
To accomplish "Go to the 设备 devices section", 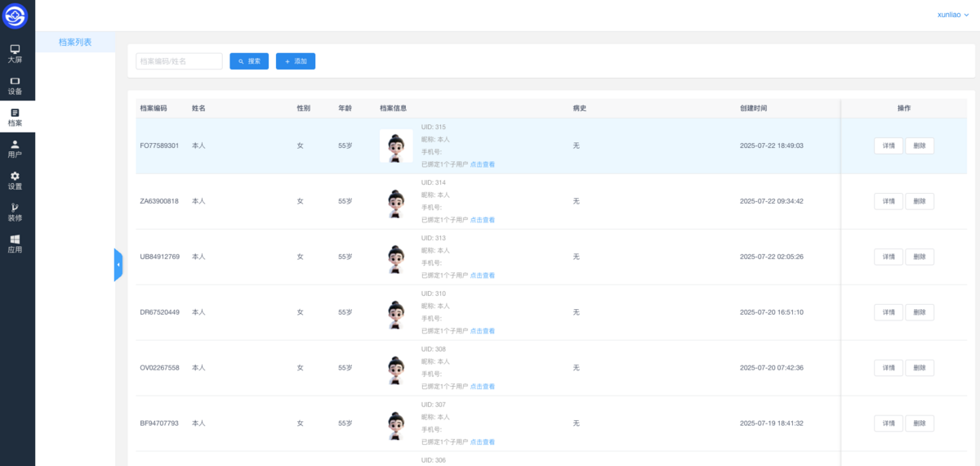I will 15,86.
